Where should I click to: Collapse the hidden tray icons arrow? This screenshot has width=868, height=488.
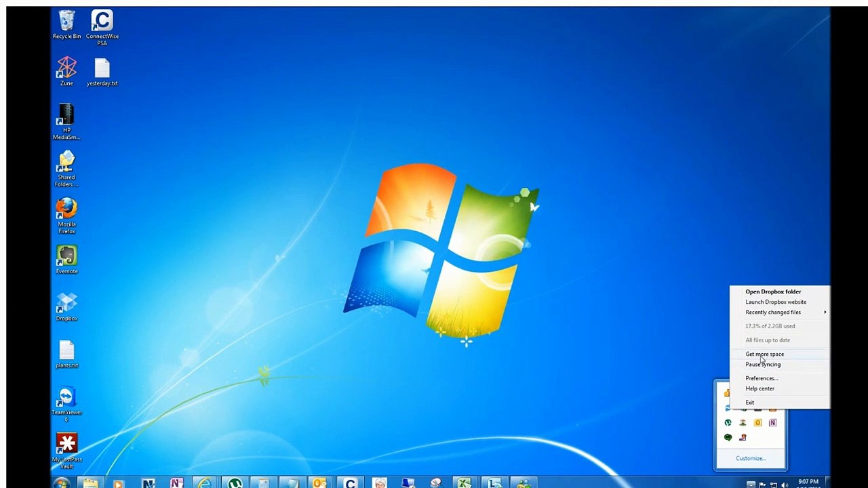(x=751, y=484)
